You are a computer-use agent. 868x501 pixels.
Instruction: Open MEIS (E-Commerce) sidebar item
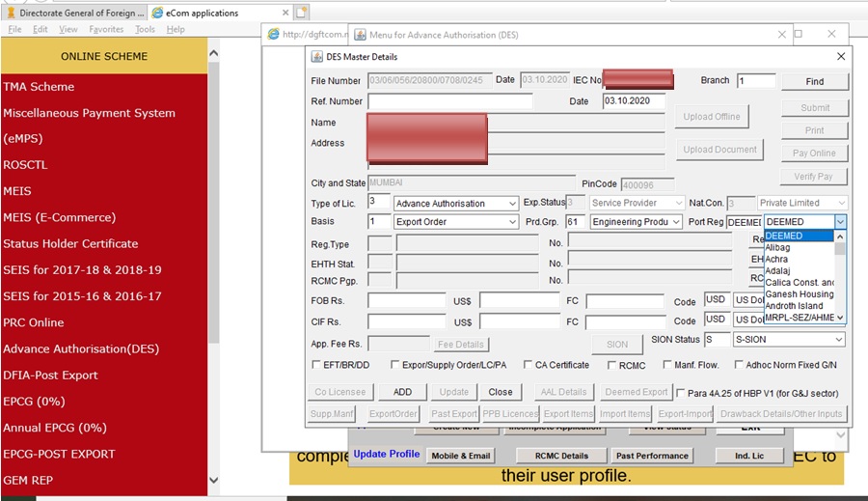click(x=59, y=217)
